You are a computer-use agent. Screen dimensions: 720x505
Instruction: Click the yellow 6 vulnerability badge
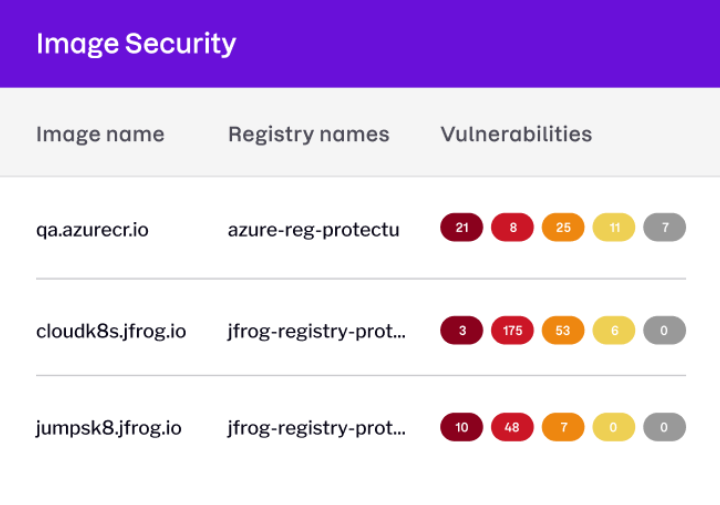(x=614, y=330)
